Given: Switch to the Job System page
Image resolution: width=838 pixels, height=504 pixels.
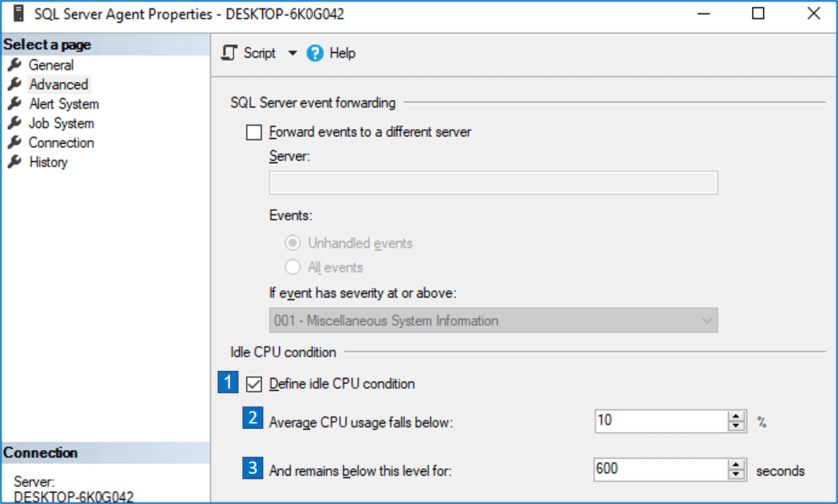Looking at the screenshot, I should pyautogui.click(x=60, y=123).
